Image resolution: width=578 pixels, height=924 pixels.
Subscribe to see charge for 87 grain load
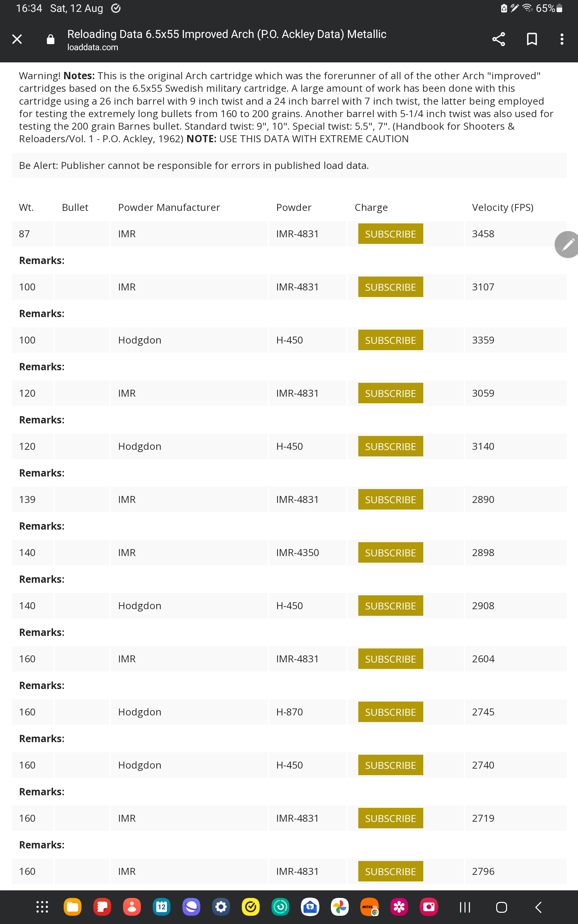(x=390, y=234)
